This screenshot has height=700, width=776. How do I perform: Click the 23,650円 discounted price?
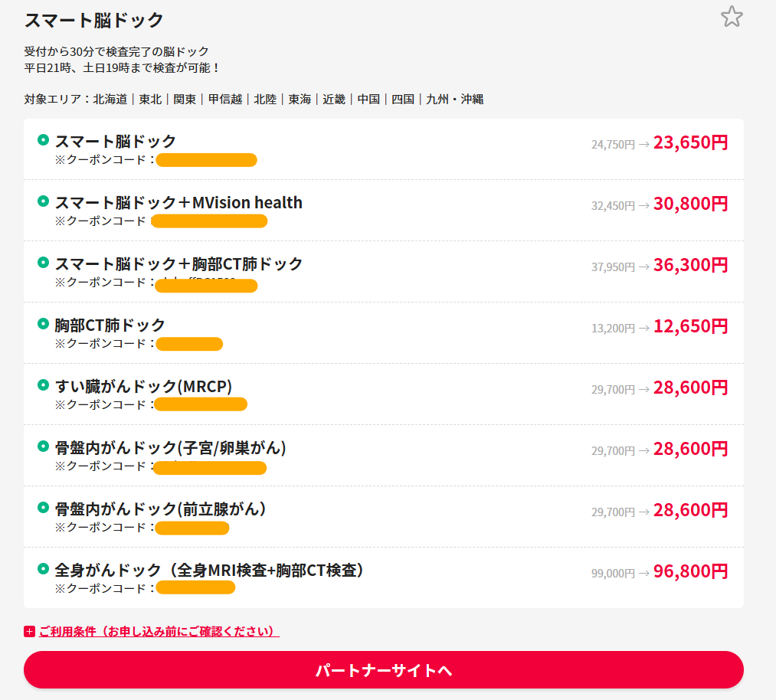690,142
